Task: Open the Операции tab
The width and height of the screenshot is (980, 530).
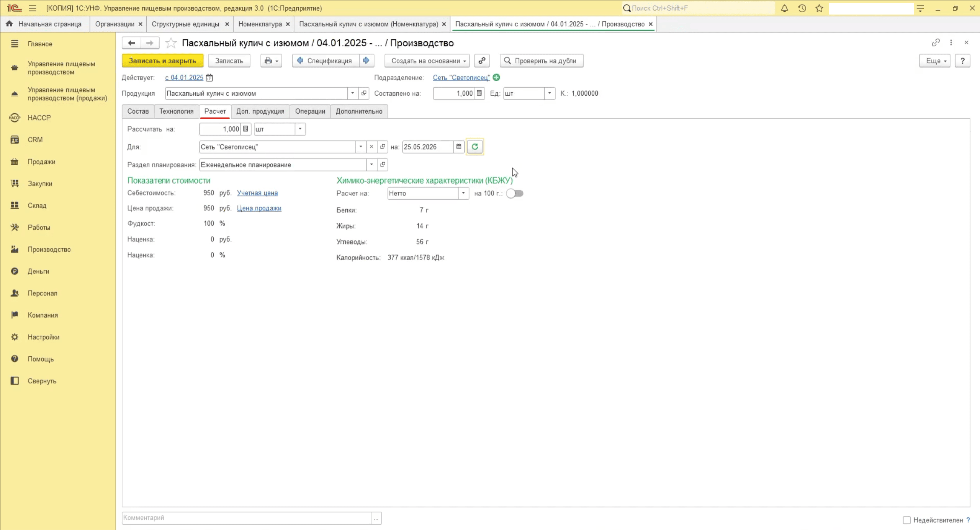Action: point(310,111)
